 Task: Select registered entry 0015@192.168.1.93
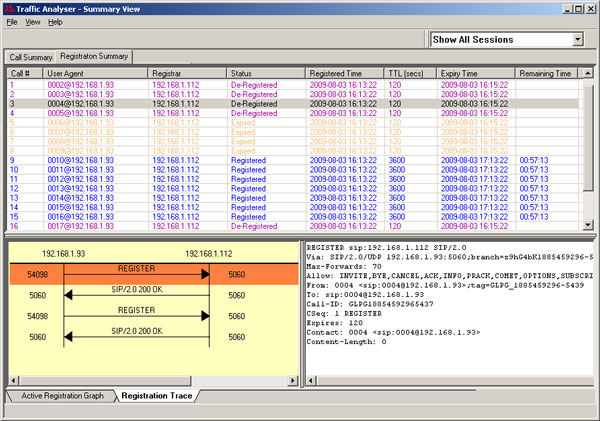(x=293, y=207)
